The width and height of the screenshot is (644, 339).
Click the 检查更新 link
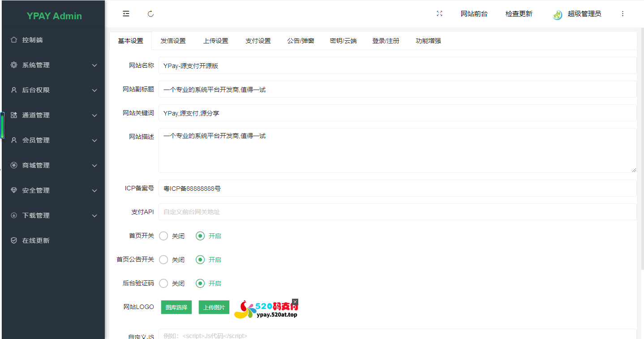[x=519, y=14]
